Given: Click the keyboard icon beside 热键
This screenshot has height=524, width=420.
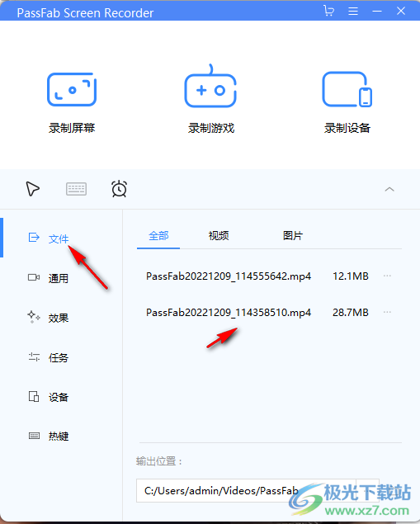Looking at the screenshot, I should [x=34, y=436].
